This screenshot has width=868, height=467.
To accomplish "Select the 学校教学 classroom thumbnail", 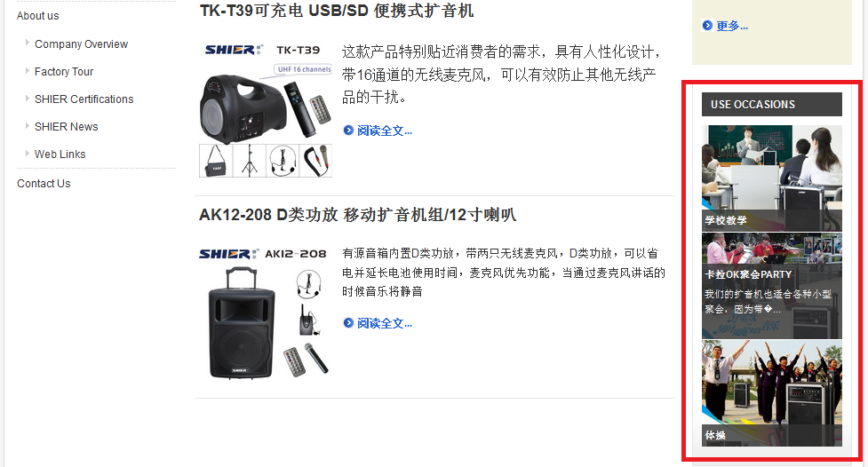I will point(772,178).
